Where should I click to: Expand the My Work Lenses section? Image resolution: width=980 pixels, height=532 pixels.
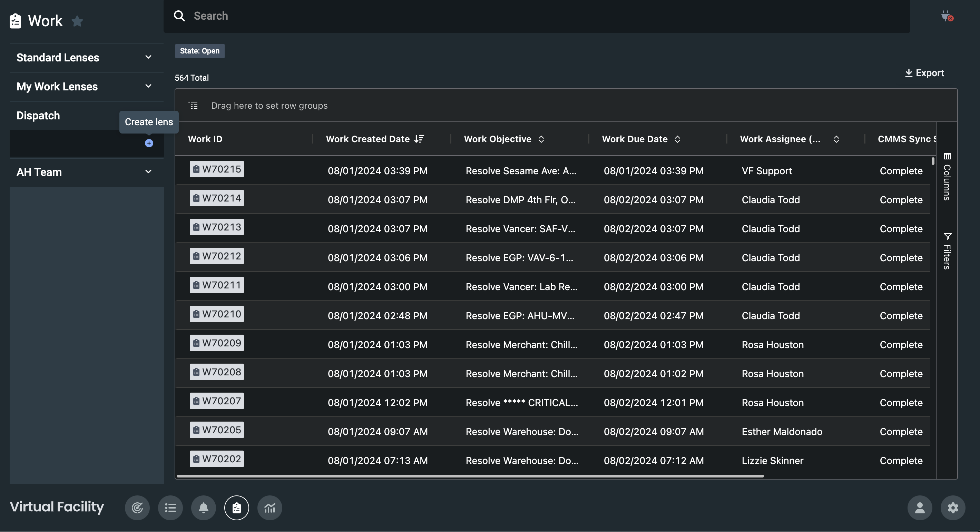click(x=148, y=86)
